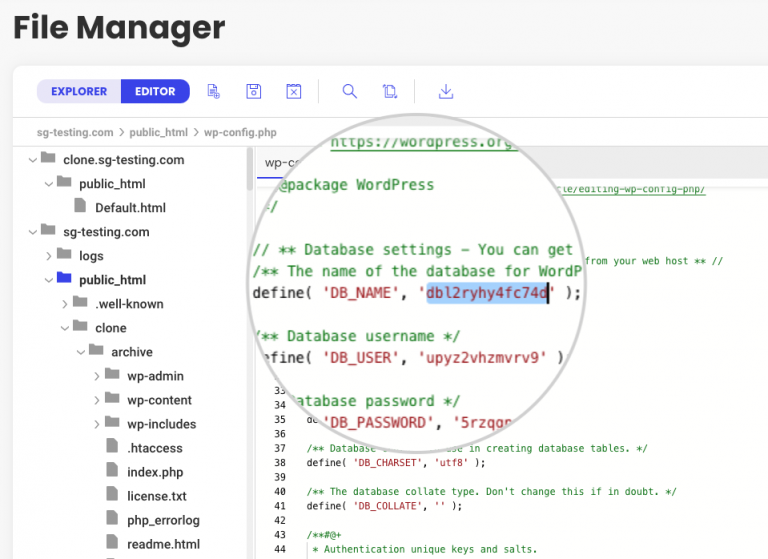Open the readme.html file name
The width and height of the screenshot is (768, 559).
pos(164,544)
